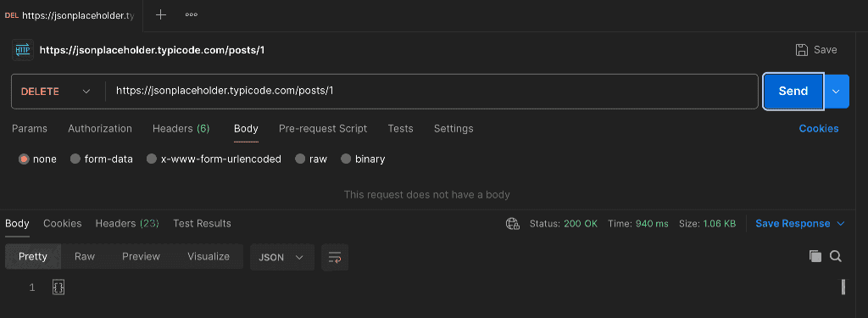Open the Pre-request Script tab

coord(323,129)
